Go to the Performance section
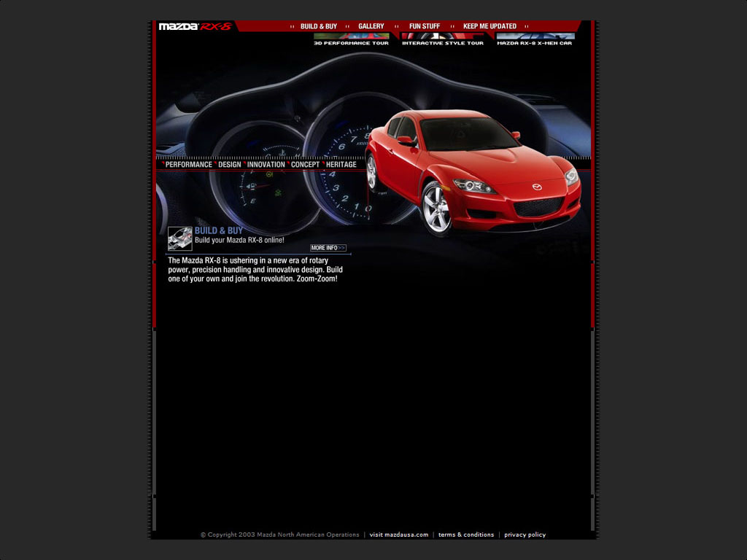Image resolution: width=747 pixels, height=560 pixels. [189, 164]
